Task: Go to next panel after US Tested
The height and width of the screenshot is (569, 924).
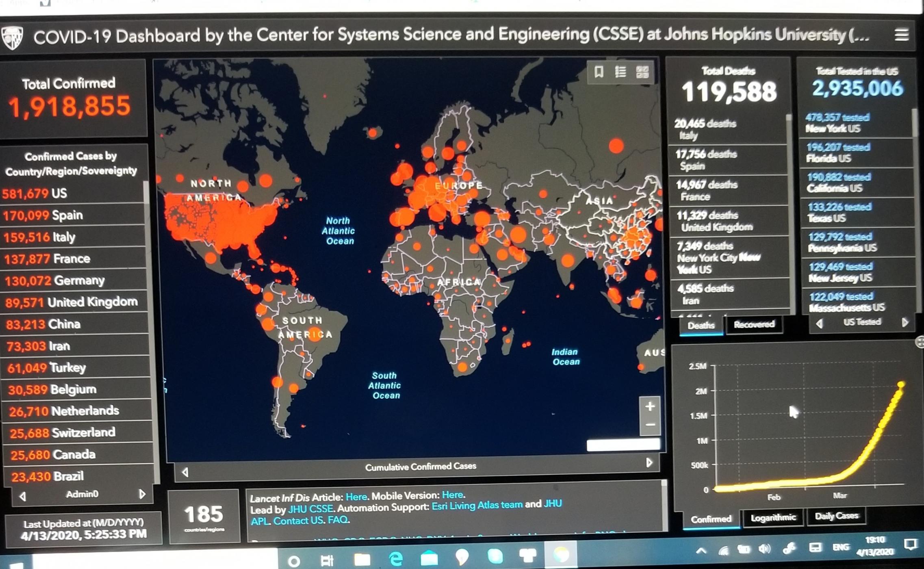Action: [905, 322]
